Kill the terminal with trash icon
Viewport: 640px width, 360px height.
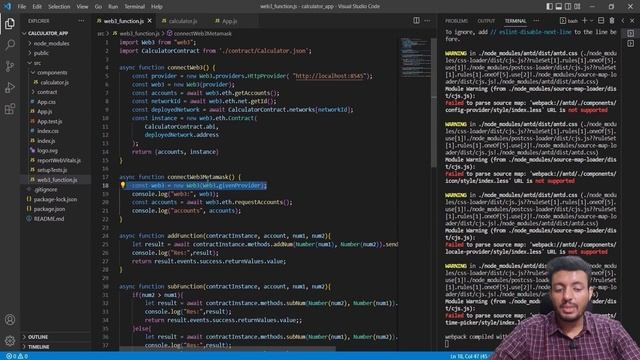[611, 20]
